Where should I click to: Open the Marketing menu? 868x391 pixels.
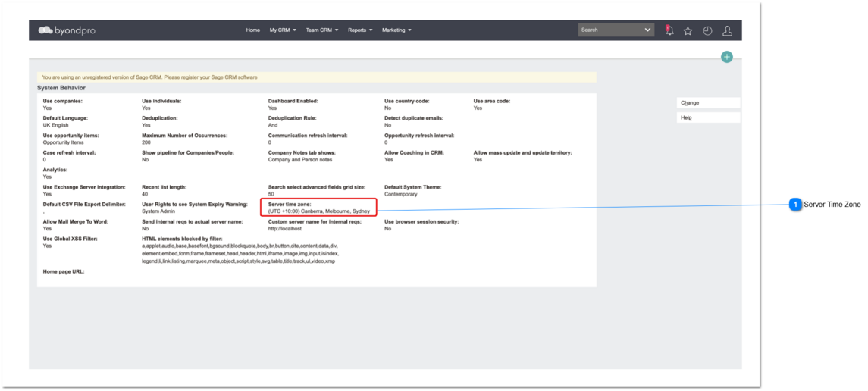click(x=396, y=30)
